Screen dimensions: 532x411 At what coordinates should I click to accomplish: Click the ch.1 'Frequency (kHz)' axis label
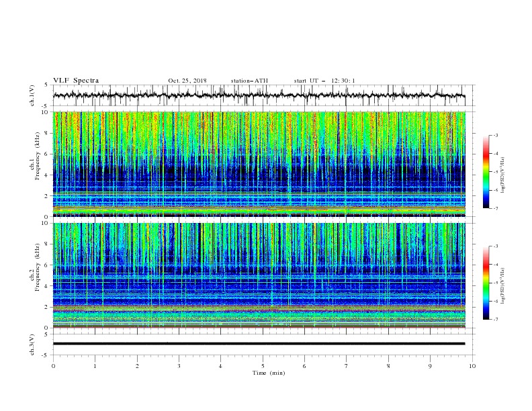click(x=38, y=157)
